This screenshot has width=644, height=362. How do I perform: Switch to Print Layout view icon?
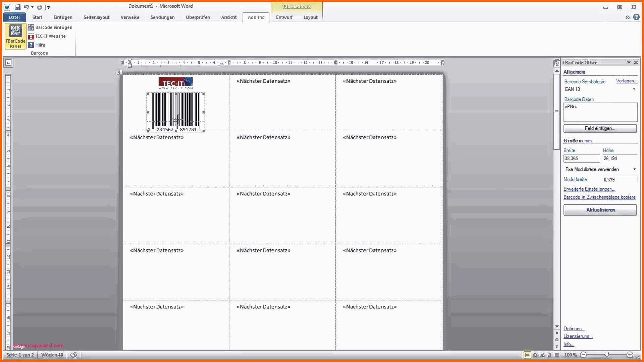tap(528, 355)
